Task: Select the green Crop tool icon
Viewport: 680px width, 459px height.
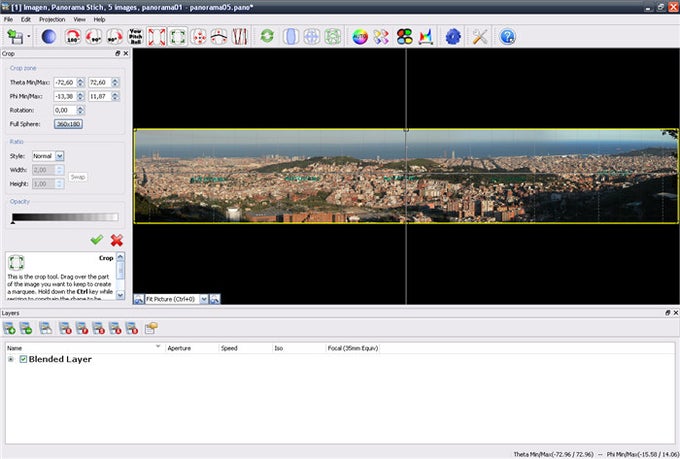Action: click(x=177, y=36)
